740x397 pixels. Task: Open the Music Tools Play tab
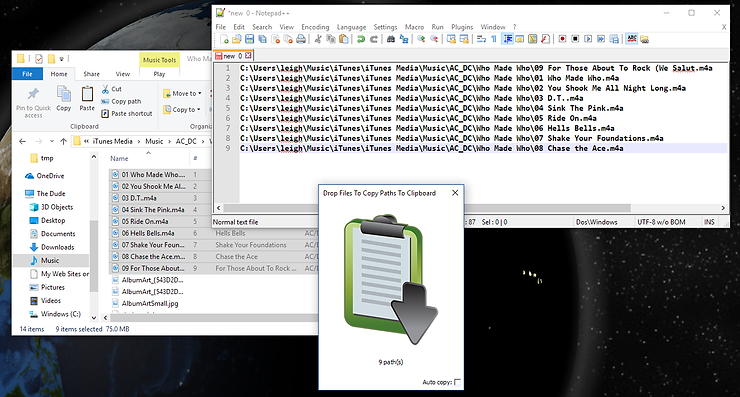pos(160,74)
